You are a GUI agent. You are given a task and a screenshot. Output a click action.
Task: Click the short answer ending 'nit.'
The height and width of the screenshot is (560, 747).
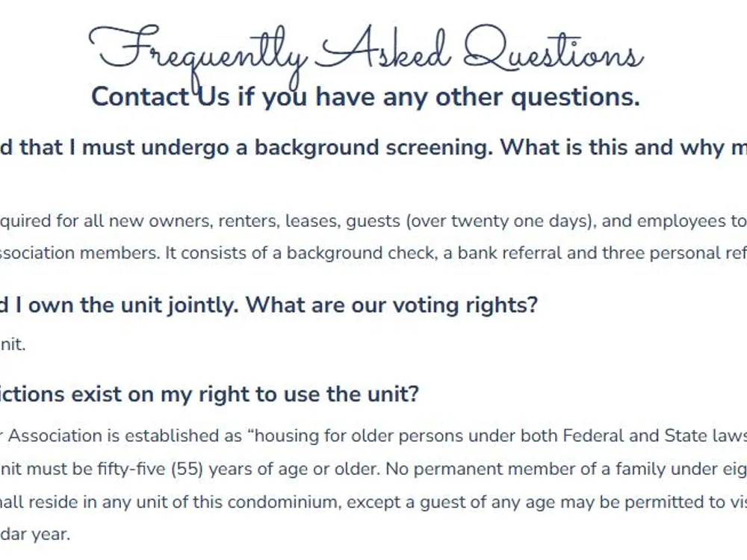pyautogui.click(x=13, y=344)
